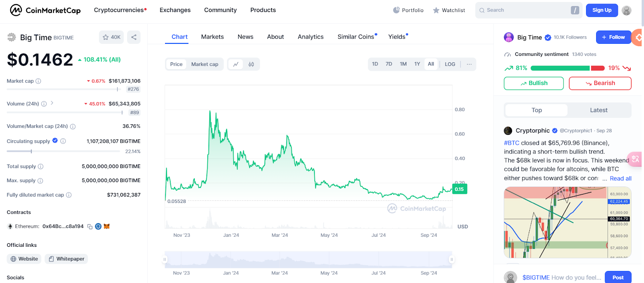Open chart more options ellipsis
This screenshot has height=283, width=644.
click(x=469, y=64)
